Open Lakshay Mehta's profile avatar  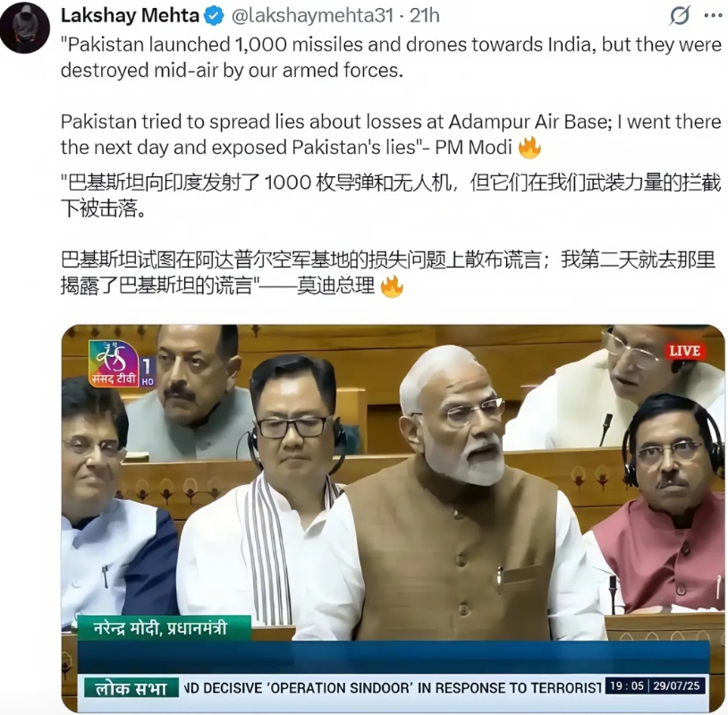pos(25,27)
